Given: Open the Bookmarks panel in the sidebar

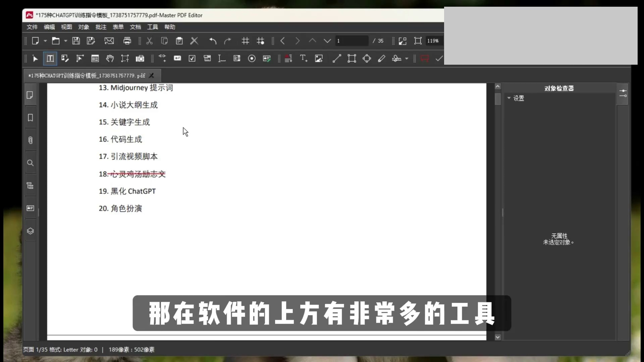Looking at the screenshot, I should tap(30, 118).
